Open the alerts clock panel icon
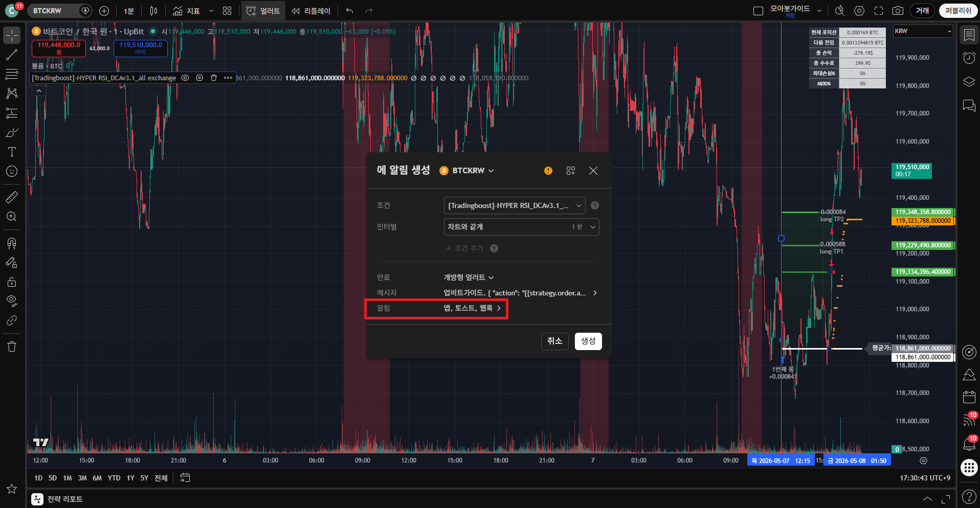Image resolution: width=980 pixels, height=508 pixels. coord(969,58)
